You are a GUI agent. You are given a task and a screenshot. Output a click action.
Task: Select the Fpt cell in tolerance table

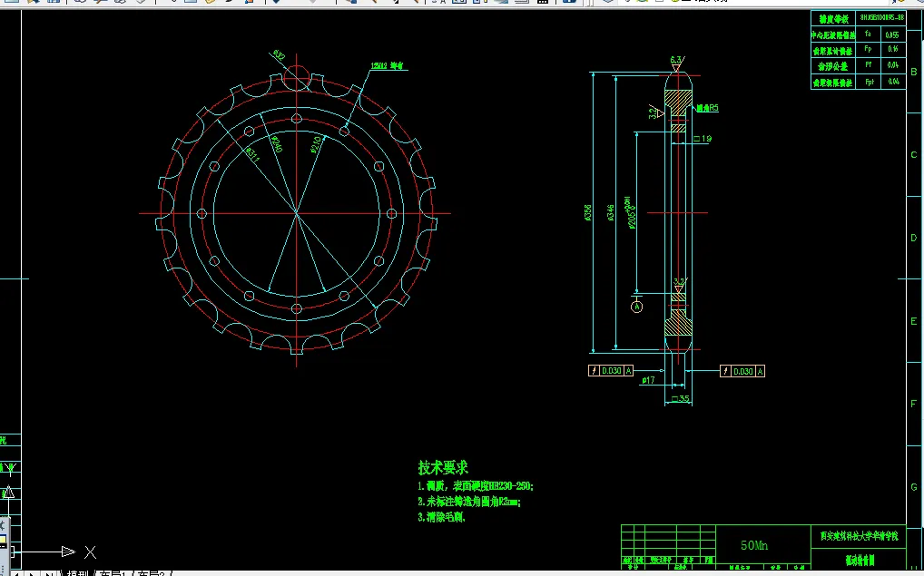pos(869,82)
